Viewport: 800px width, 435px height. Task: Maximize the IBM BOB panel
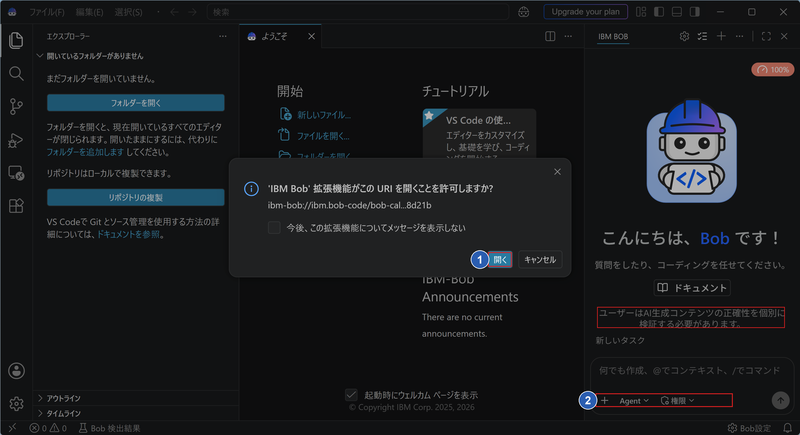tap(766, 36)
